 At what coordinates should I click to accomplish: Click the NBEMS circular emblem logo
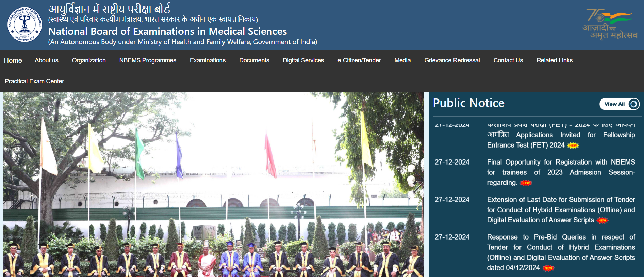coord(24,25)
